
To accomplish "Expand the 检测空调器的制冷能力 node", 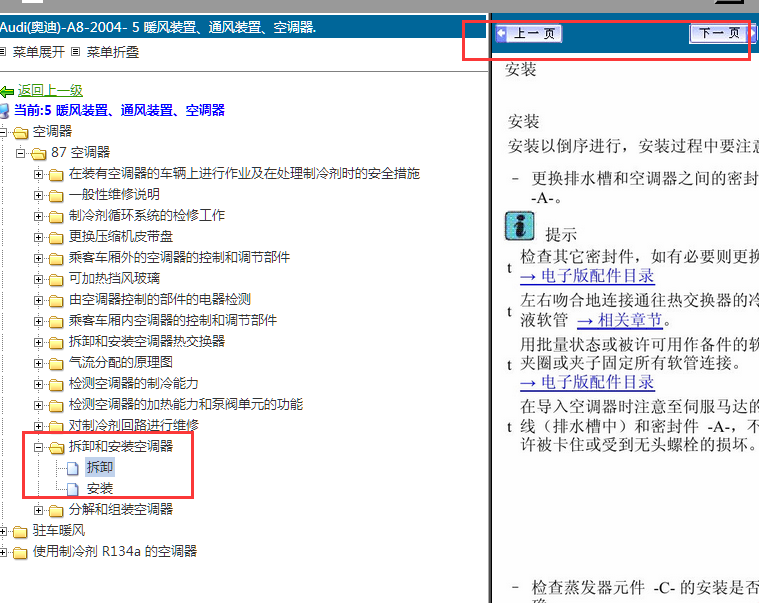I will (x=38, y=384).
